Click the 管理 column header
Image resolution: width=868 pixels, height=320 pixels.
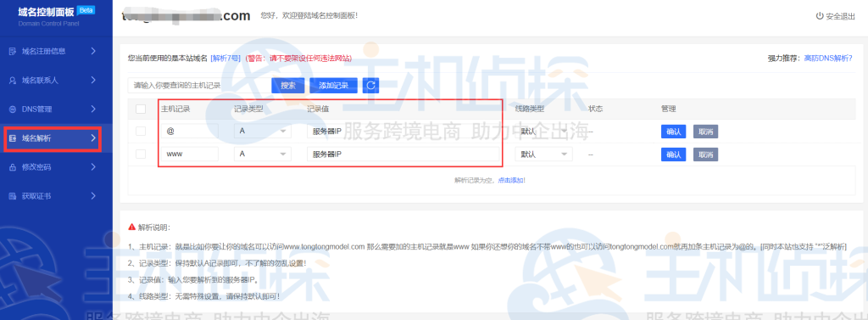click(669, 109)
